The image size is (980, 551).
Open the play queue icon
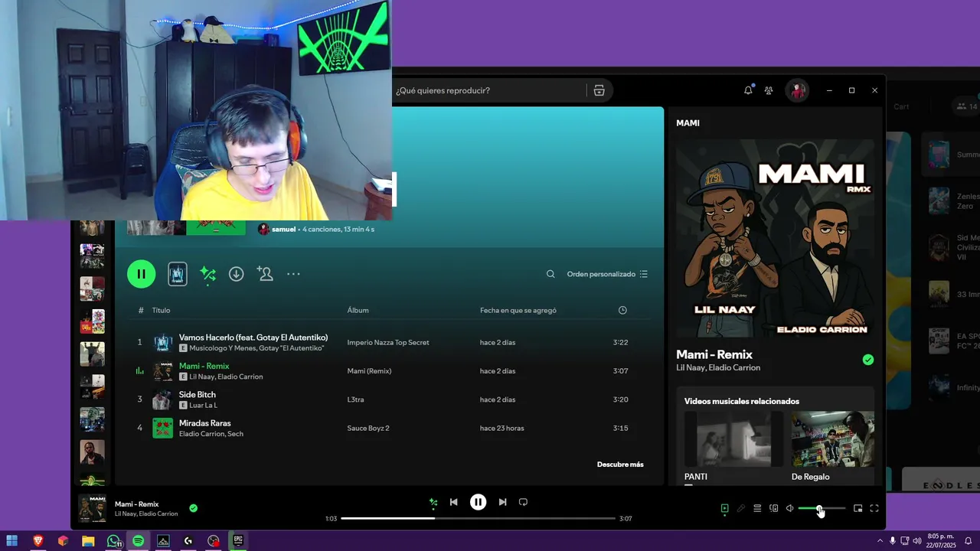tap(757, 508)
